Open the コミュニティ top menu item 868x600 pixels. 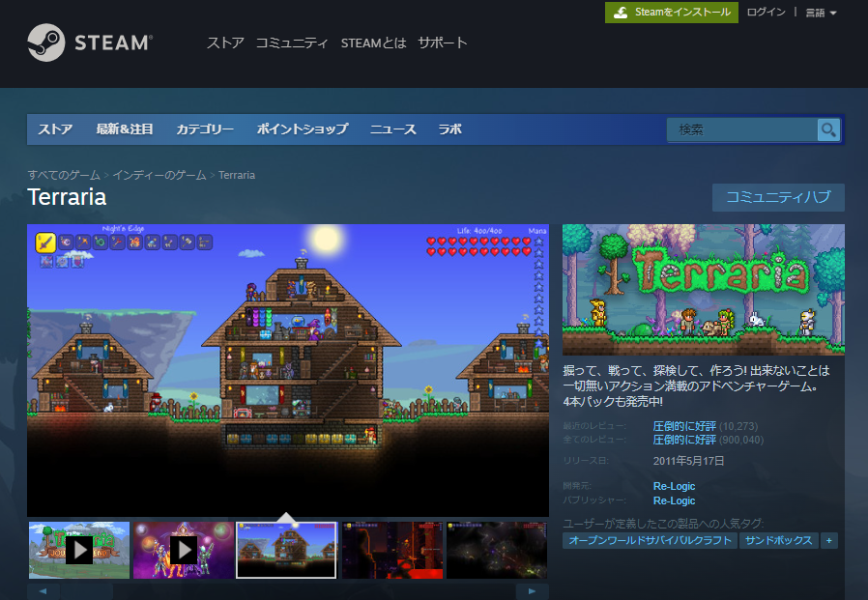coord(291,43)
